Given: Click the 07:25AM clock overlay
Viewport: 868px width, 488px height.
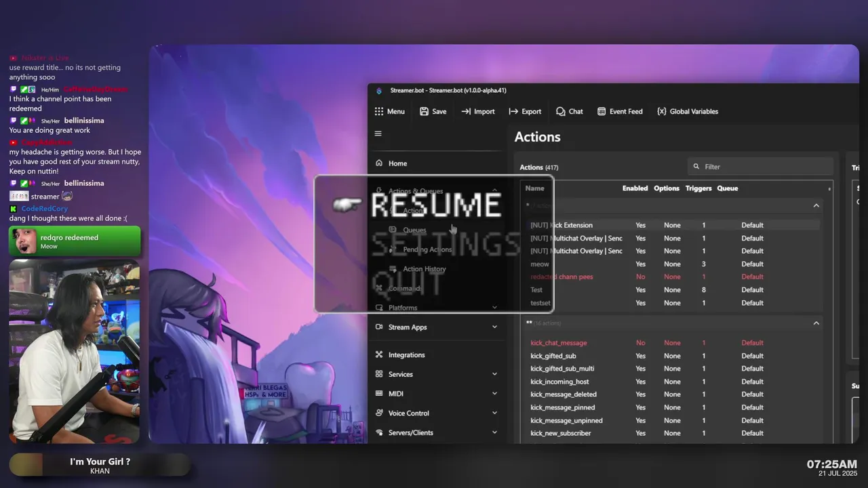Looking at the screenshot, I should tap(832, 464).
